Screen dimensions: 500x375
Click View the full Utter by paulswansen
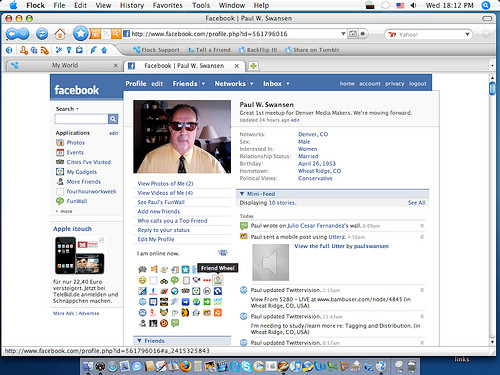(x=341, y=246)
